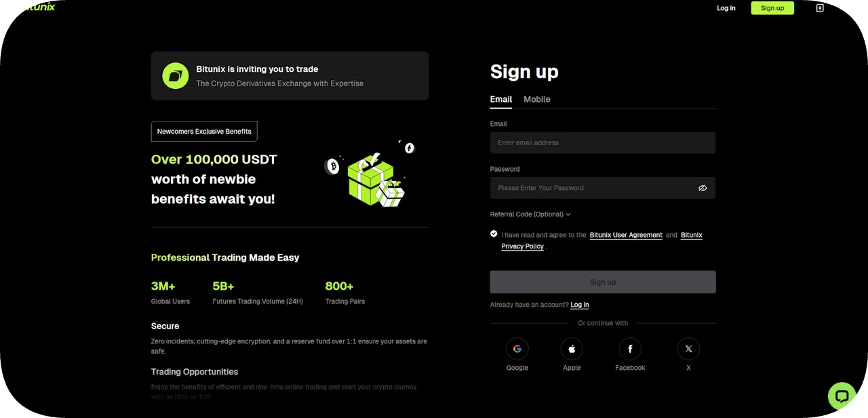Click the Bitunix logo in the header
Image resolution: width=868 pixels, height=418 pixels.
pyautogui.click(x=39, y=7)
